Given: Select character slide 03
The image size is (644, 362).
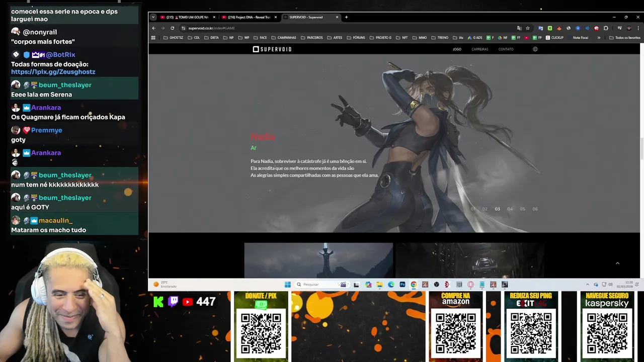Looking at the screenshot, I should click(x=498, y=209).
